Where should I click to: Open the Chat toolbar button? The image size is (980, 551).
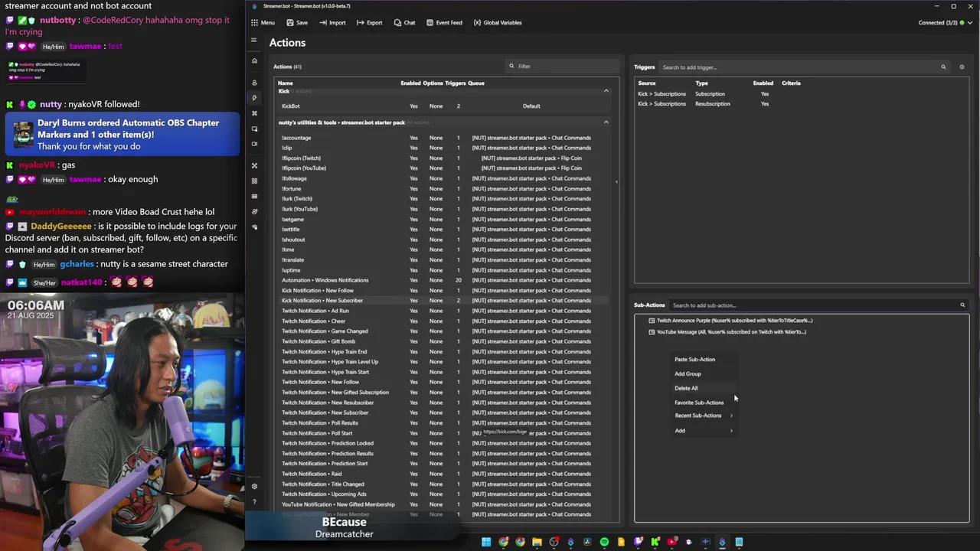pos(404,22)
